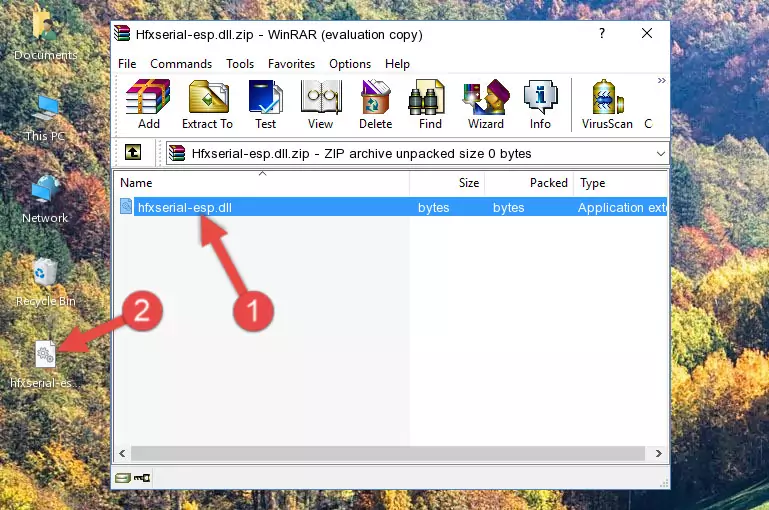Sort by the Name column header
The height and width of the screenshot is (510, 769).
click(x=262, y=183)
